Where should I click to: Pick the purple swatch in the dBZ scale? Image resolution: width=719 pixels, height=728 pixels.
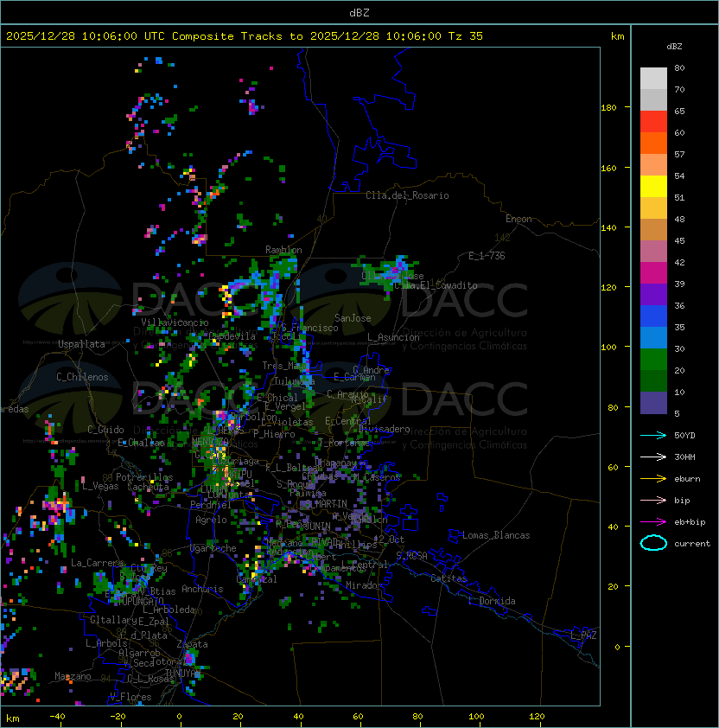653,294
